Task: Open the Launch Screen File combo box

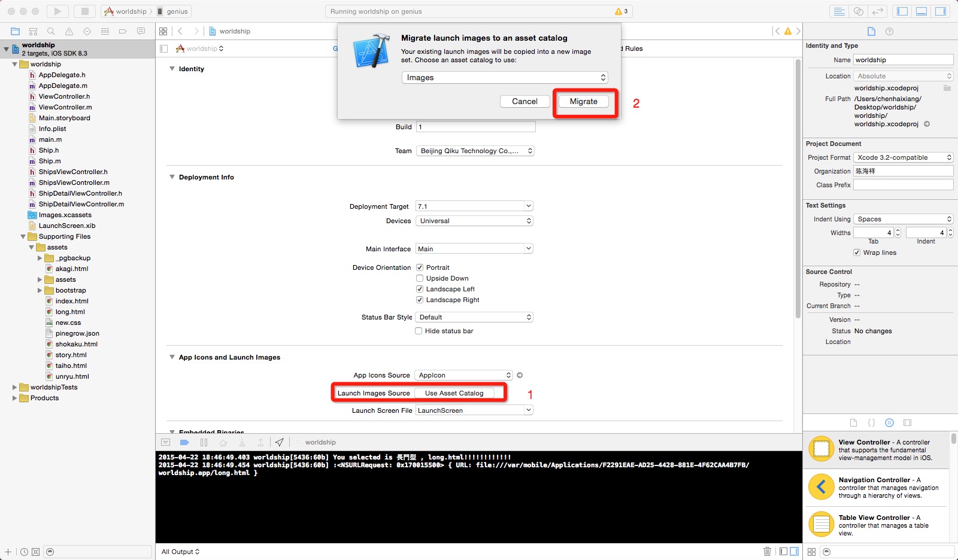Action: click(x=474, y=410)
